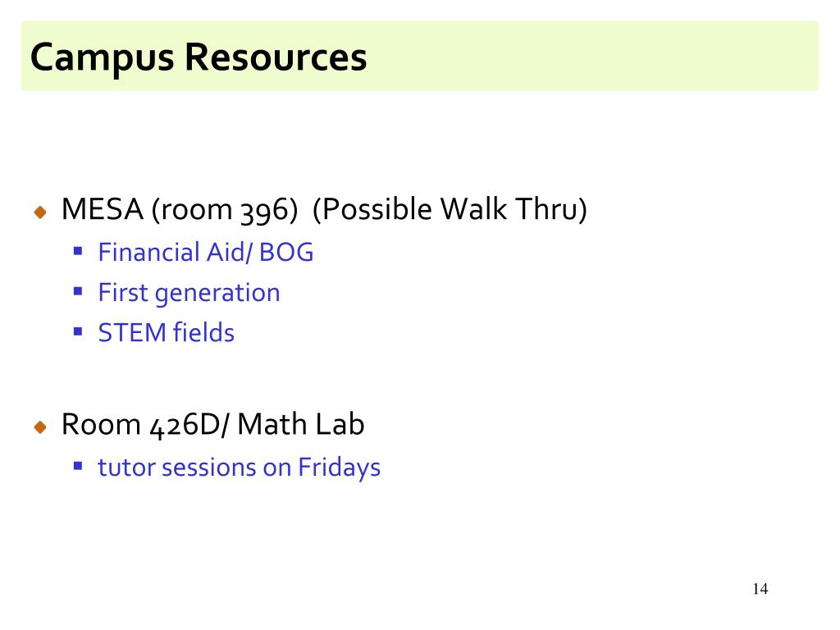This screenshot has width=840, height=630.
Task: Click the blue square bullet before STEM fields
Action: (x=78, y=331)
